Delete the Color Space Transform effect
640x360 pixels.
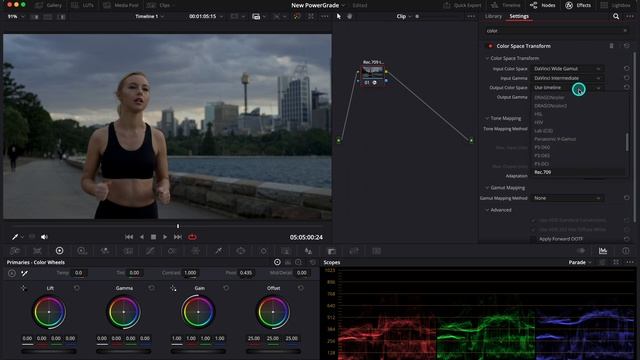pyautogui.click(x=611, y=46)
